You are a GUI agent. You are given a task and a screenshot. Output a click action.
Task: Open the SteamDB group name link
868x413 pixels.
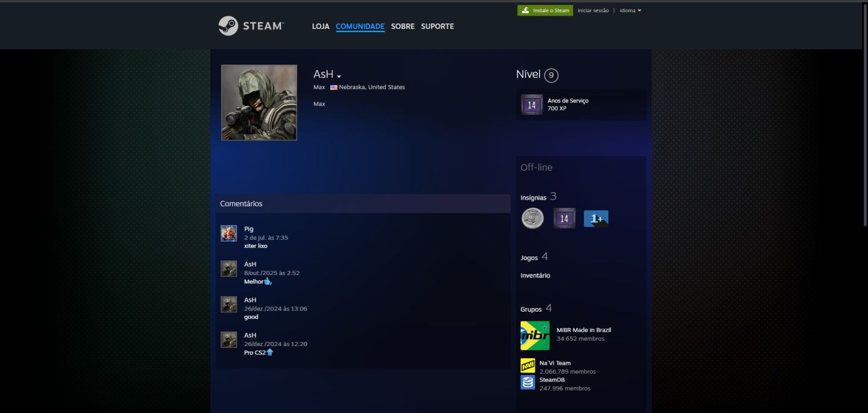552,380
